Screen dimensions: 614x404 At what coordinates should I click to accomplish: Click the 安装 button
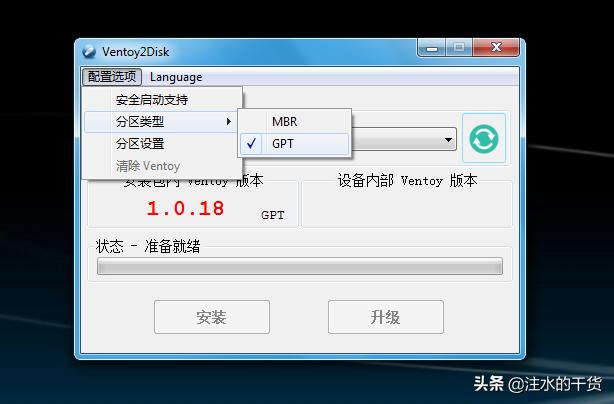[x=212, y=317]
